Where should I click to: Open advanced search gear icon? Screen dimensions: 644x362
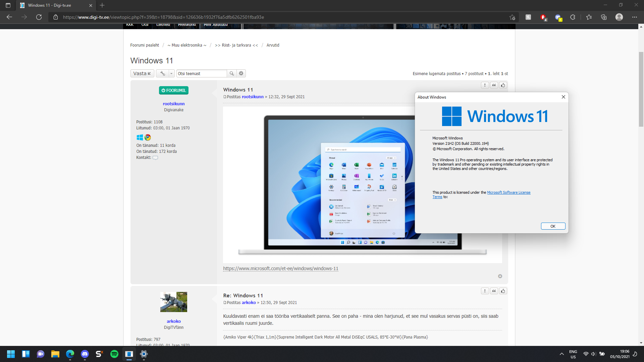(x=241, y=73)
